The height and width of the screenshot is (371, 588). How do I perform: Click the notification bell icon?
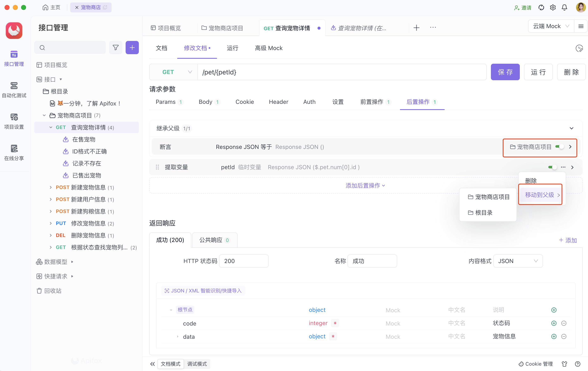point(564,7)
